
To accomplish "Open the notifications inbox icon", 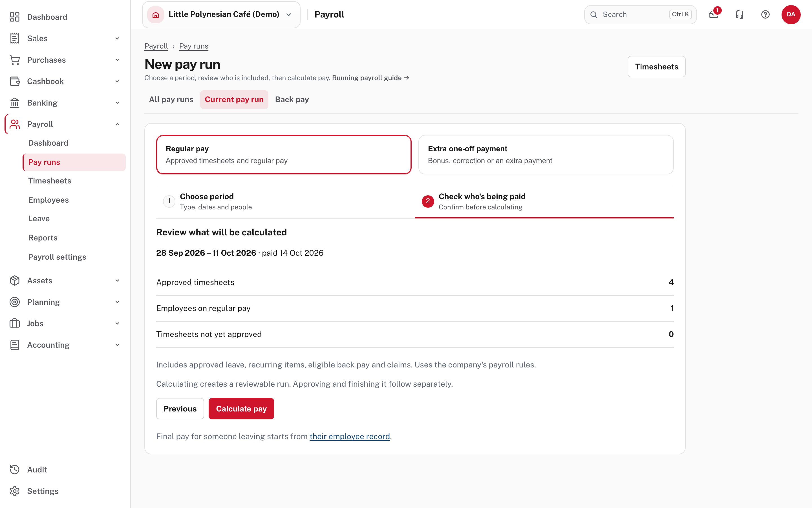I will 714,14.
